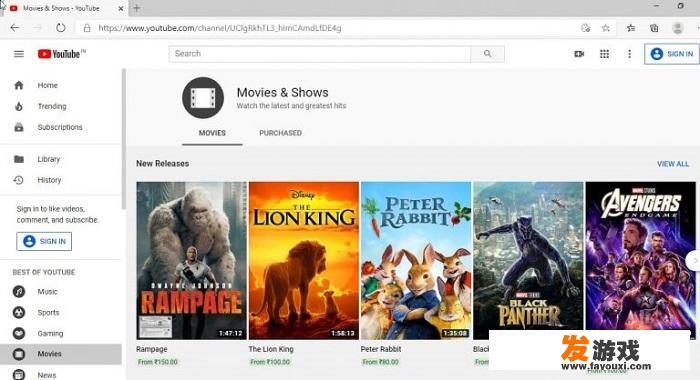This screenshot has height=380, width=700.
Task: Open Gaming in Best of YouTube
Action: [x=50, y=334]
